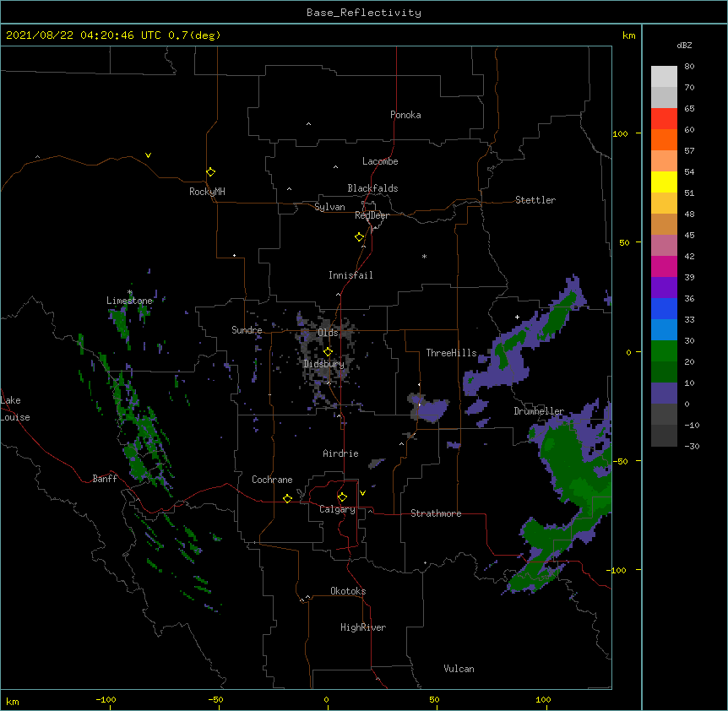
Task: Click the yellow 54 dBZ color swatch
Action: [664, 182]
